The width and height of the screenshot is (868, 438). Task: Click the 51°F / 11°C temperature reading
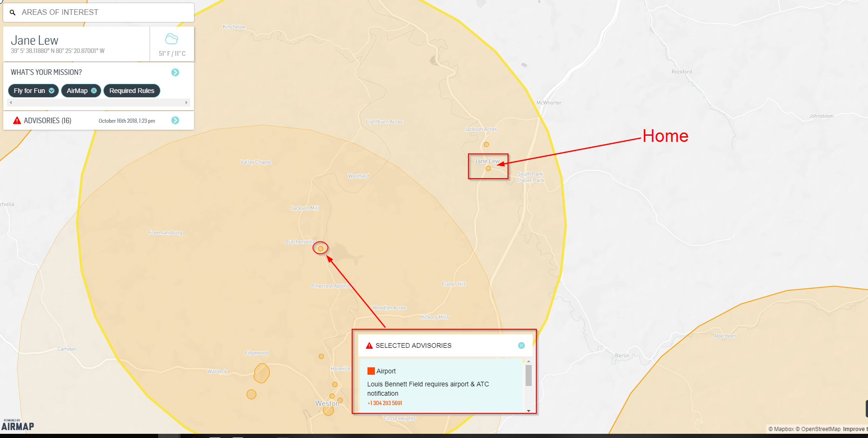coord(172,53)
